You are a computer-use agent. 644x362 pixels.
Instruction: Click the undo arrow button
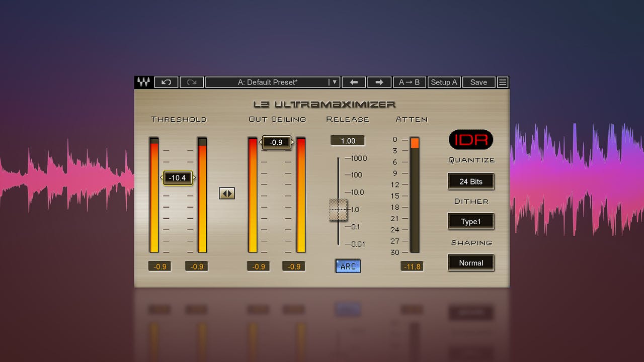pos(166,82)
